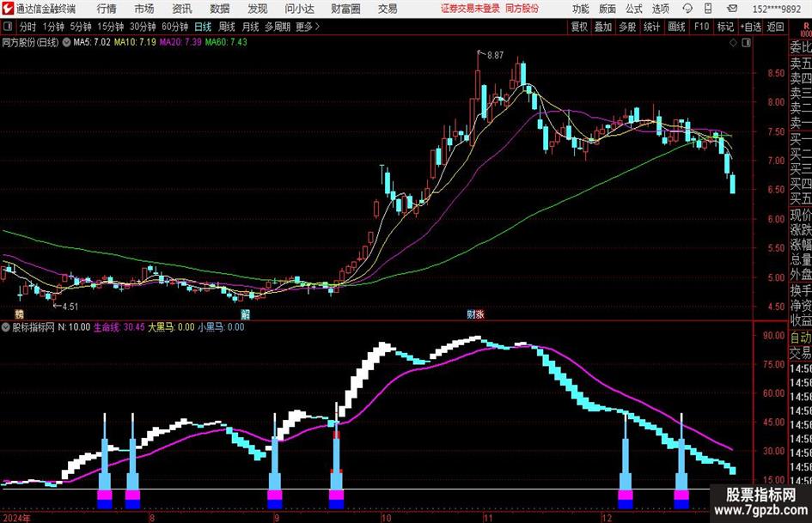Switch to 30分钟 period tab
The width and height of the screenshot is (812, 523).
[x=143, y=27]
